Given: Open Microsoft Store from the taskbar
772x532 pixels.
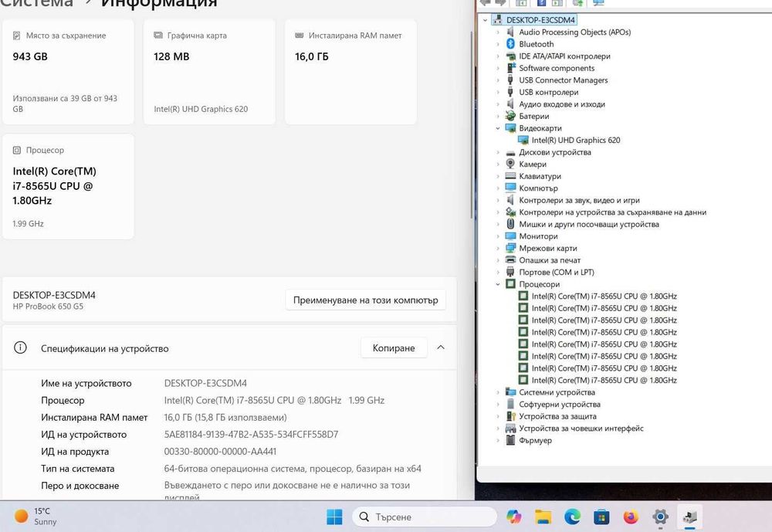Looking at the screenshot, I should point(601,517).
